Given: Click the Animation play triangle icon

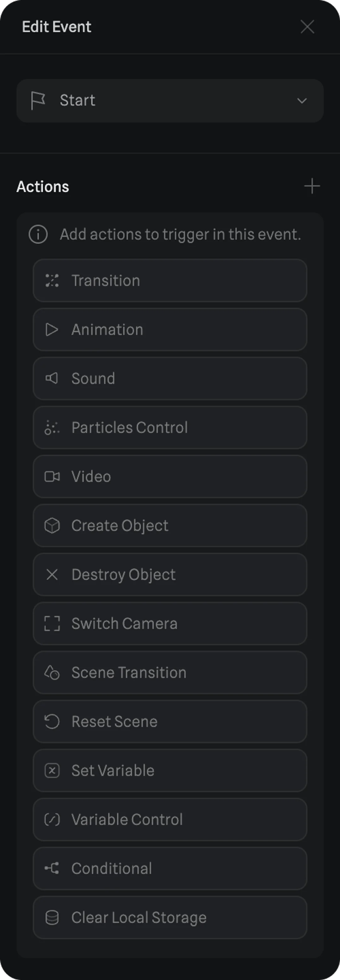Looking at the screenshot, I should point(52,330).
